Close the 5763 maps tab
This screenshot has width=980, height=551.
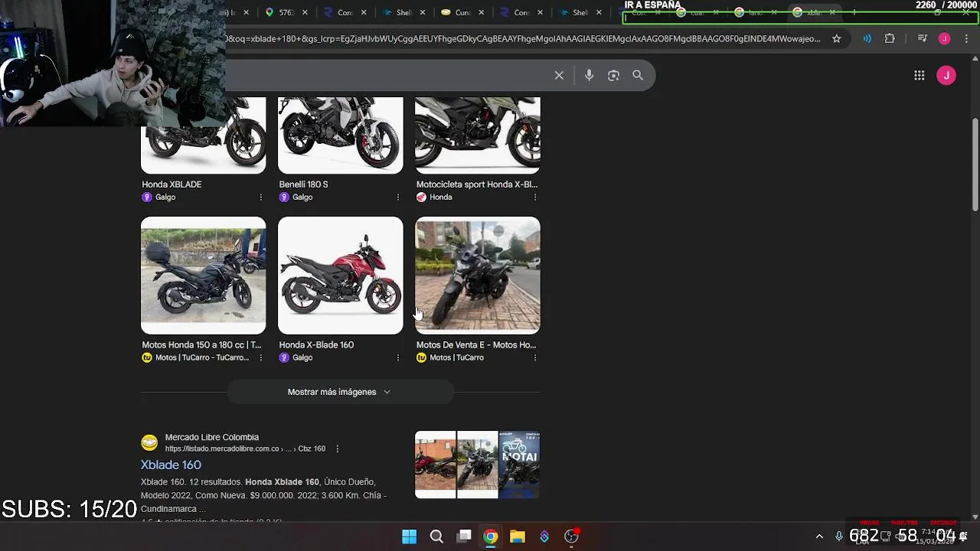[x=305, y=12]
